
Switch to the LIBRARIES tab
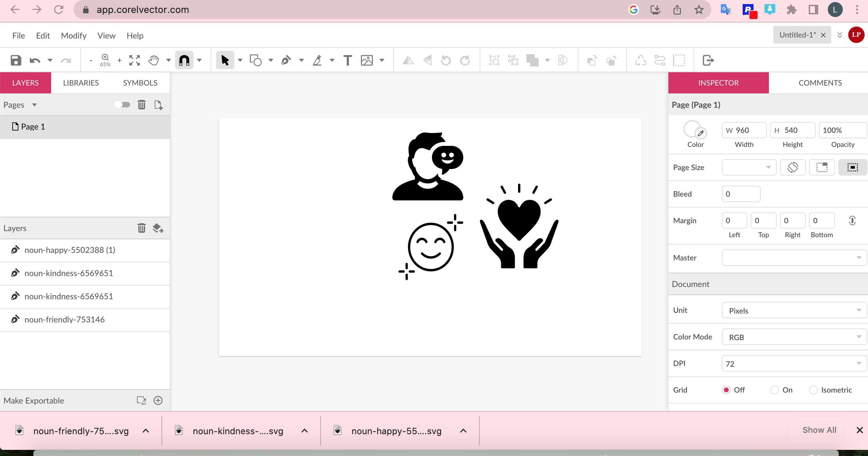pos(81,83)
